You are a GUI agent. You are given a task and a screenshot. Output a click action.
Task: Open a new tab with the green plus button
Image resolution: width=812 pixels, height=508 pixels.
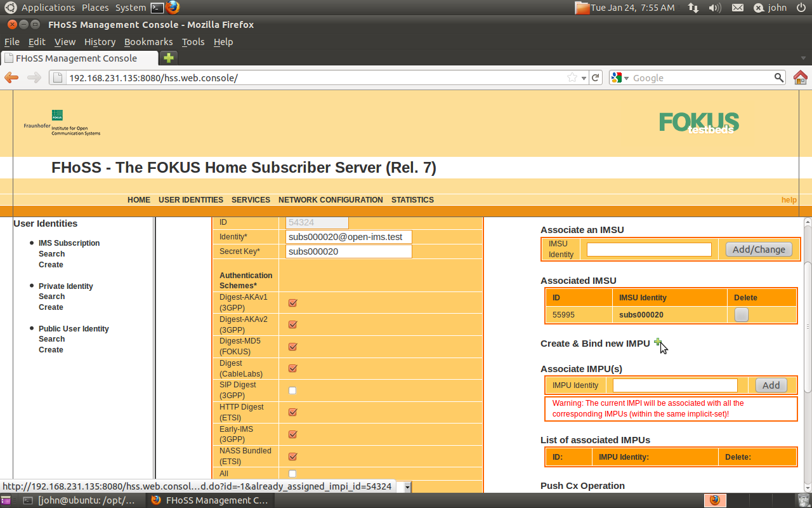pos(168,58)
